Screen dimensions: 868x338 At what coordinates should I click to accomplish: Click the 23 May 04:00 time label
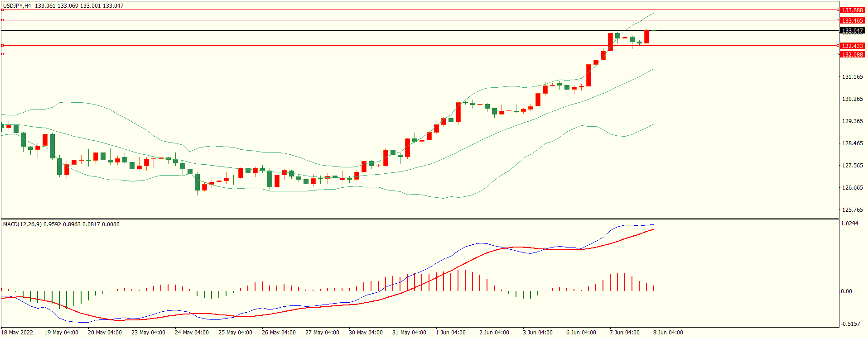148,333
